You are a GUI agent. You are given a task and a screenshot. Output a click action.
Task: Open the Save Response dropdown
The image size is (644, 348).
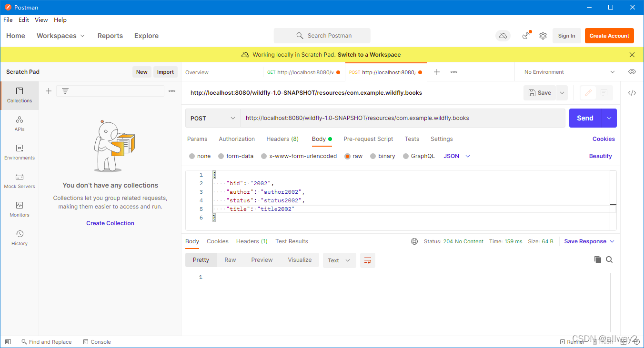[589, 241]
